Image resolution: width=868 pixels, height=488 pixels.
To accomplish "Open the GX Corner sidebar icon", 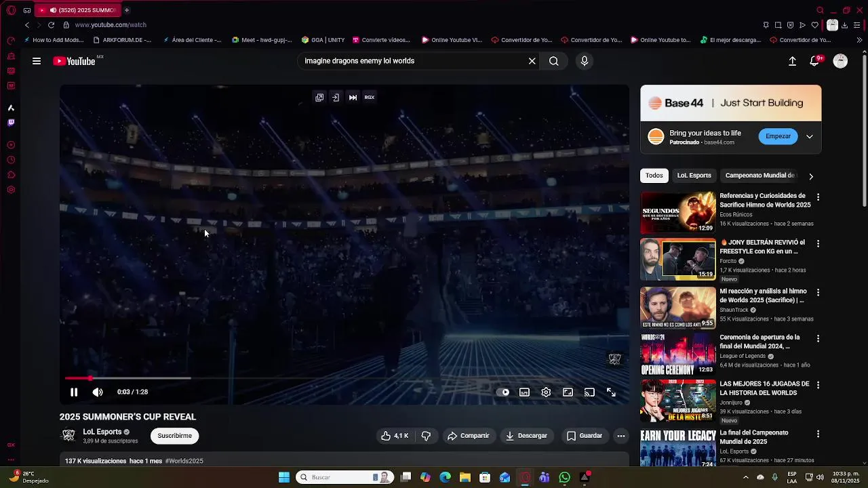I will pos(11,445).
